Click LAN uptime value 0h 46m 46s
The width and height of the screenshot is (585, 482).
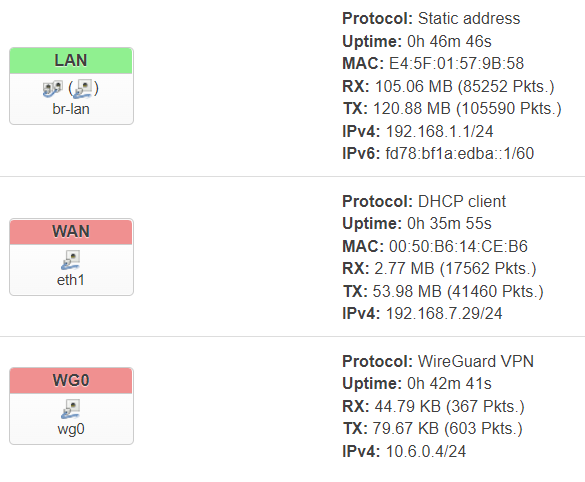coord(449,41)
